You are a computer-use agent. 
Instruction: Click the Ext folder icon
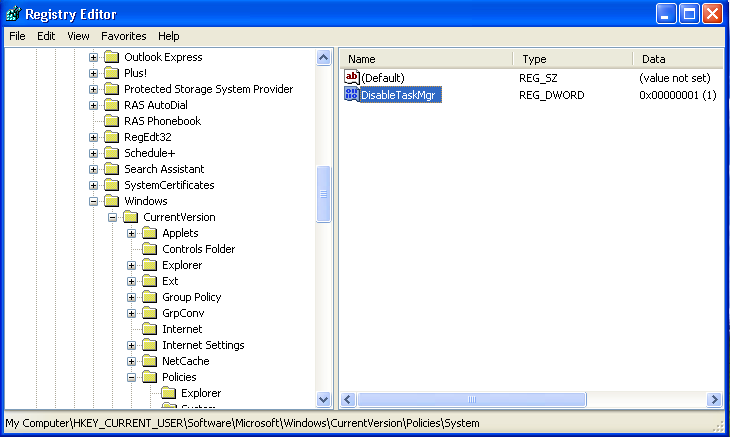(x=149, y=281)
